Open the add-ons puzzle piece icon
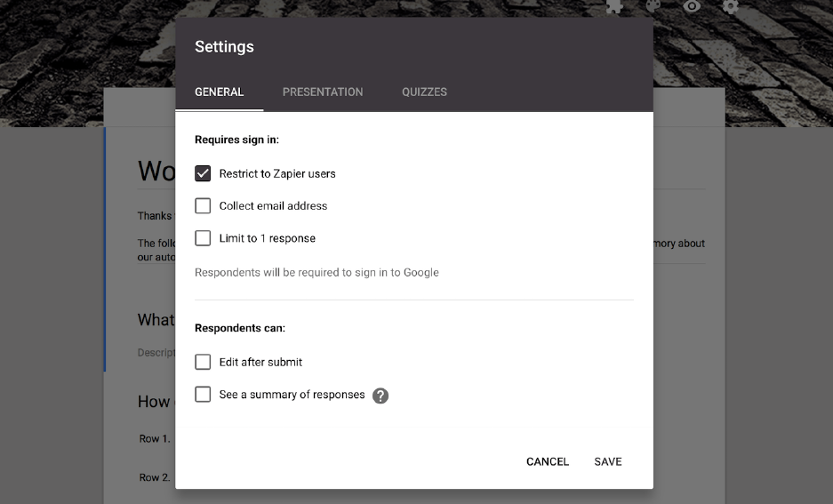This screenshot has height=504, width=833. 613,6
